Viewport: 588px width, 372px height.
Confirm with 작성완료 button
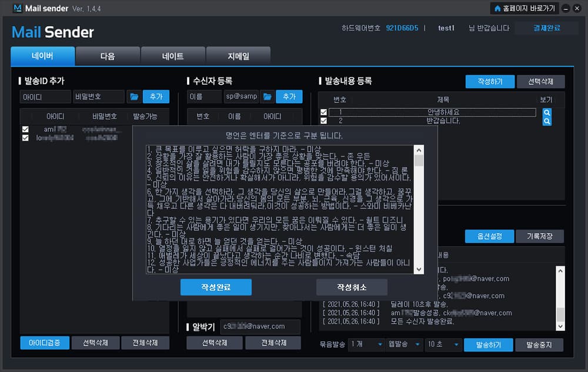click(216, 287)
